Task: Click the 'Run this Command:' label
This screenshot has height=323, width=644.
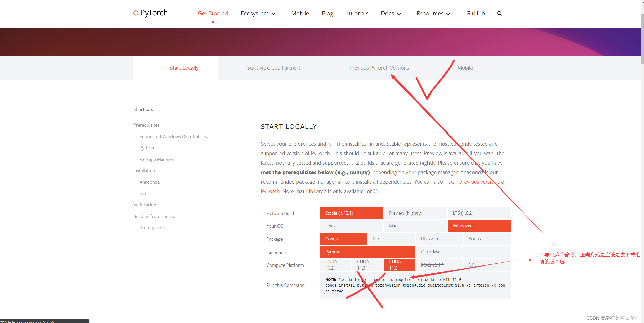Action: coord(286,285)
